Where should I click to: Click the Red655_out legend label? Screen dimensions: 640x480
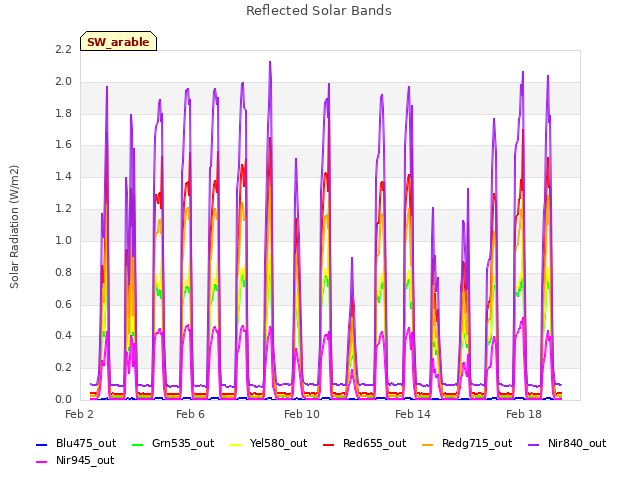(x=374, y=443)
